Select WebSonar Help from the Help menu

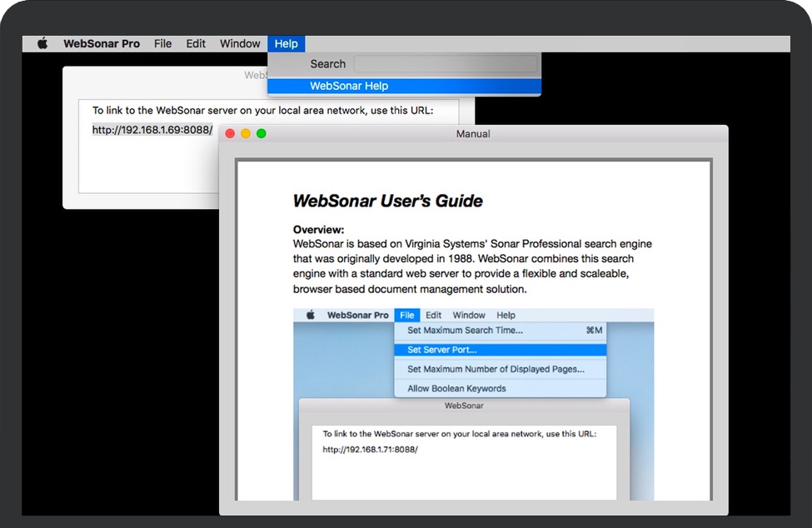click(349, 86)
